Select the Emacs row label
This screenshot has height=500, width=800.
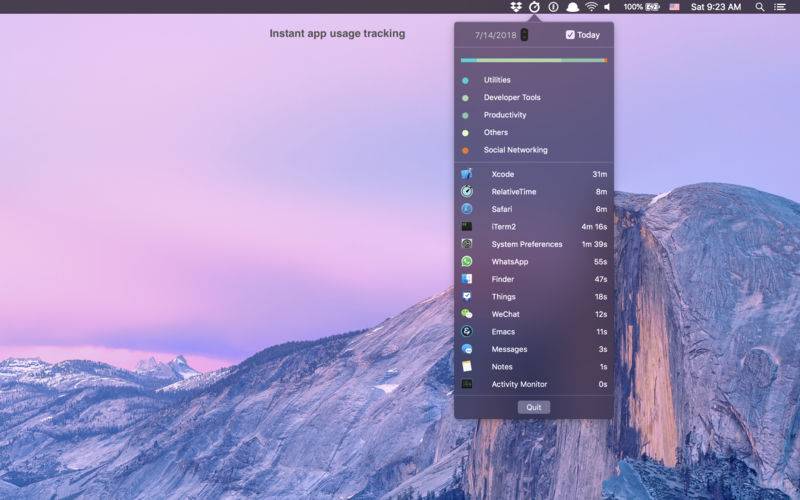pos(503,332)
